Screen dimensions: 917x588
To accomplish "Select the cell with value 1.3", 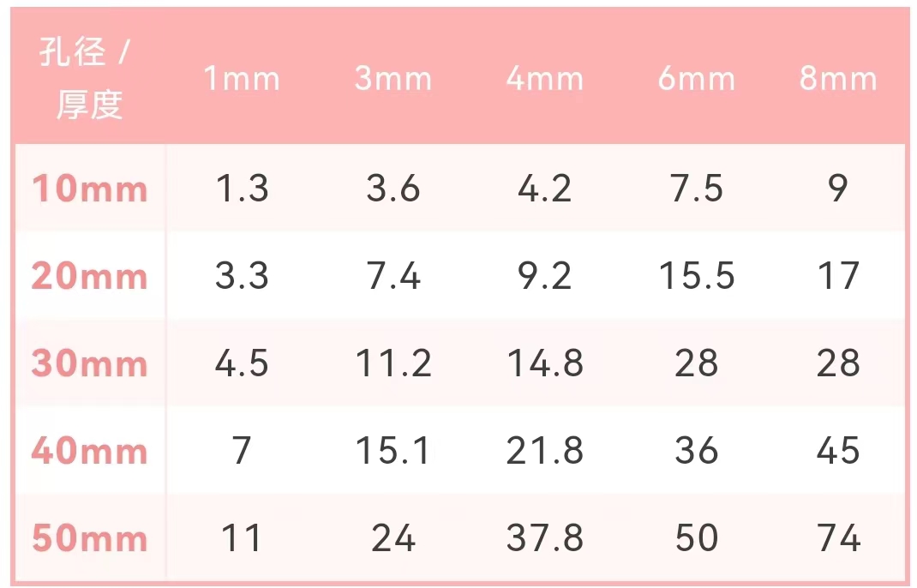I will [242, 189].
